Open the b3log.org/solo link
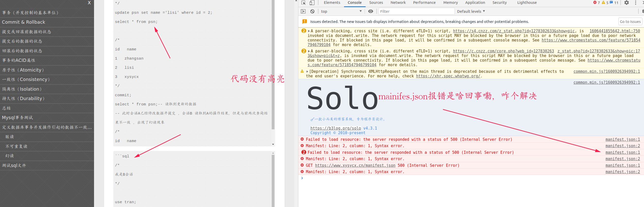The width and height of the screenshot is (644, 207). click(335, 128)
